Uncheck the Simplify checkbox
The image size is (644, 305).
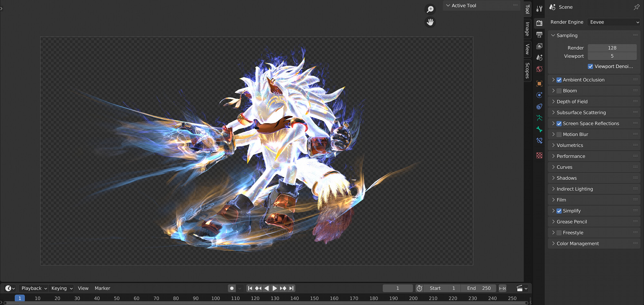click(559, 211)
